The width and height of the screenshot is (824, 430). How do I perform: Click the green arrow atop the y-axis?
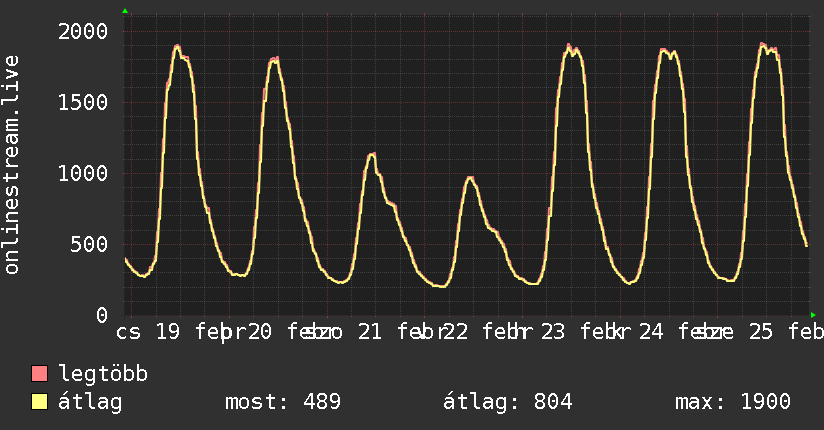(125, 11)
